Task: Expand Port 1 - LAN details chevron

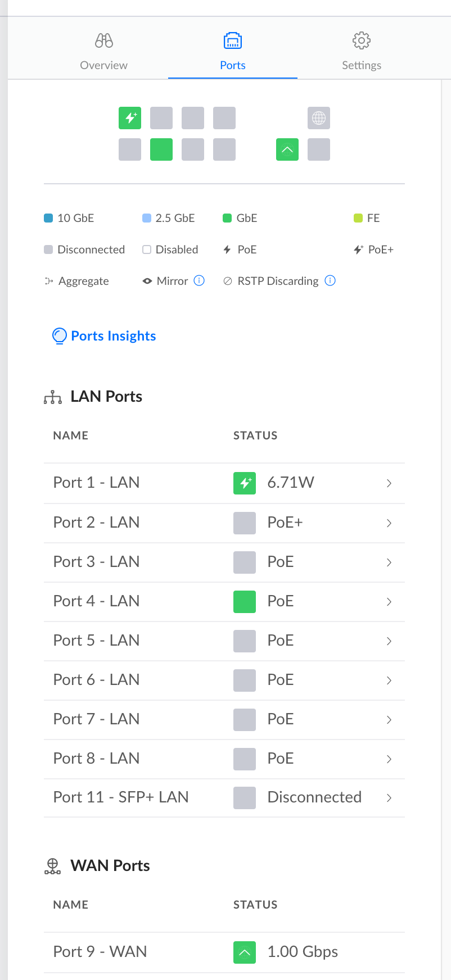Action: [x=389, y=483]
